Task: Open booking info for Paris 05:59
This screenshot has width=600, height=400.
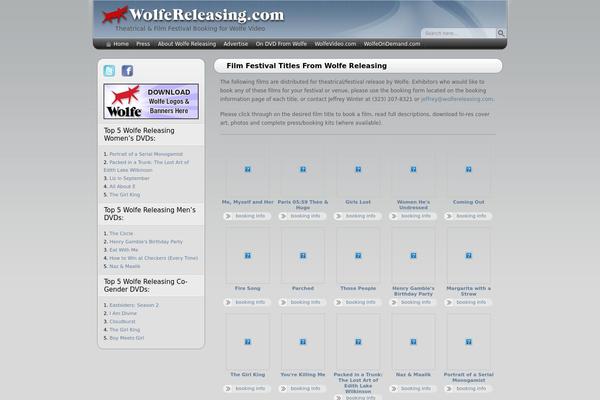Action: click(x=303, y=216)
